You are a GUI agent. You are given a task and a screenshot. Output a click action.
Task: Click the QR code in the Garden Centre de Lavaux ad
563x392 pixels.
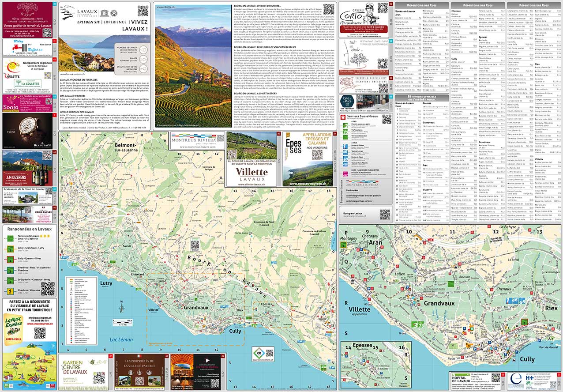click(99, 378)
